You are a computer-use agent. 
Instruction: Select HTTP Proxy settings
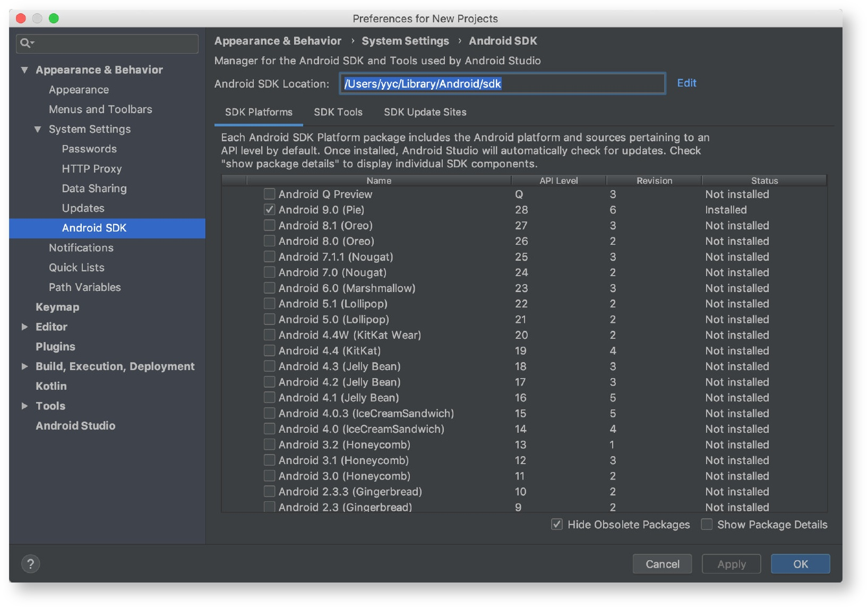click(x=92, y=169)
